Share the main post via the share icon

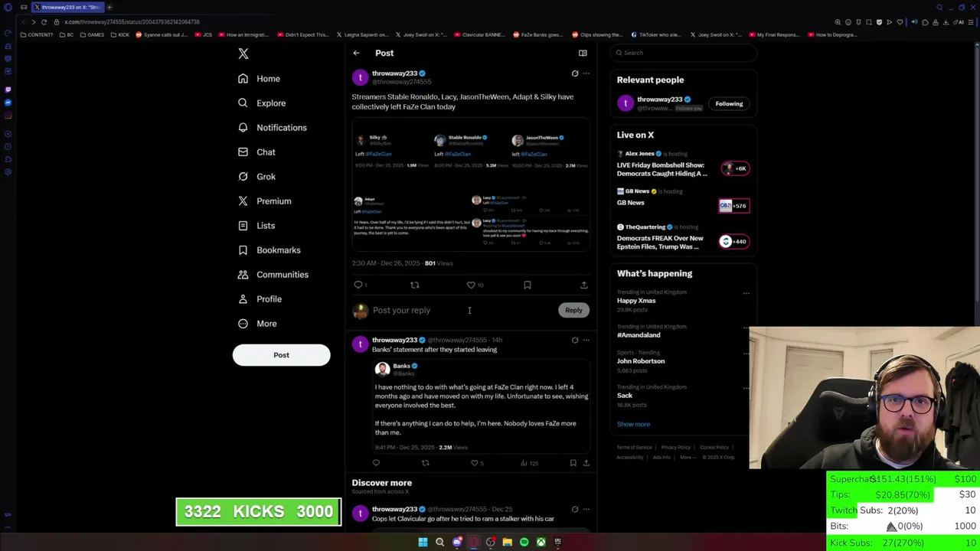[x=584, y=285]
